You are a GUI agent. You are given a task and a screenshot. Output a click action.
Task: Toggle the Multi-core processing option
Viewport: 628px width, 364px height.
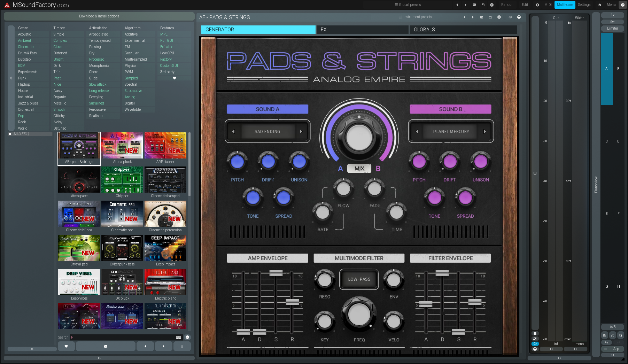click(565, 5)
